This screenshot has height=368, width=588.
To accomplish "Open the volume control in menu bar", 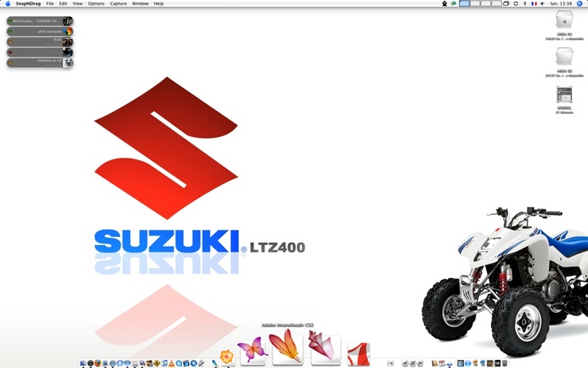I will (x=542, y=4).
